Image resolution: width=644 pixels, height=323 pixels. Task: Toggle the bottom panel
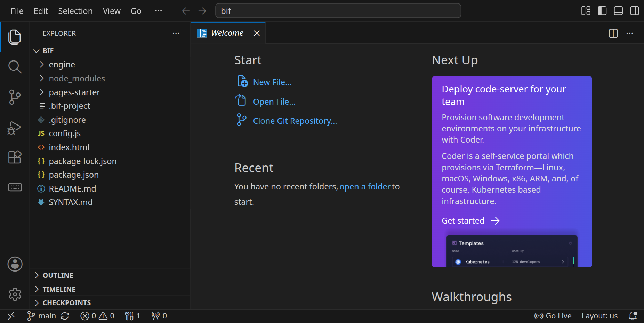coord(618,11)
